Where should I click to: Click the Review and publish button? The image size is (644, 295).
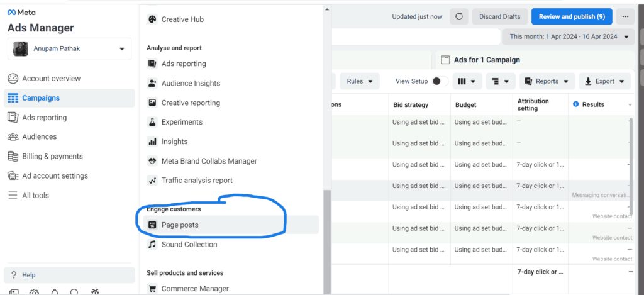point(572,17)
